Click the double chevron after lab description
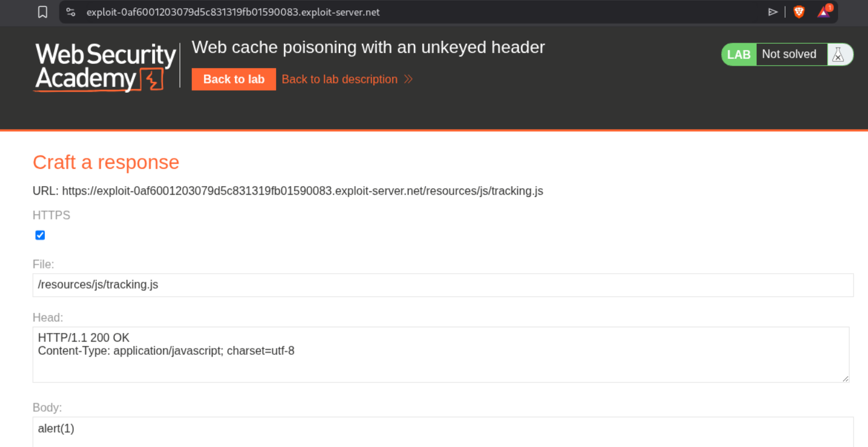This screenshot has width=868, height=447. click(409, 79)
